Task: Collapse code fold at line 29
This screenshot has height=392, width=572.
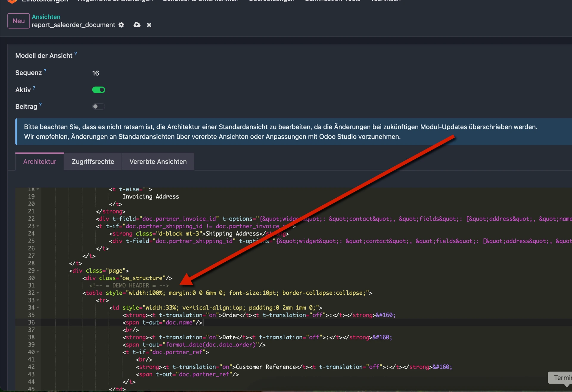Action: [x=38, y=271]
